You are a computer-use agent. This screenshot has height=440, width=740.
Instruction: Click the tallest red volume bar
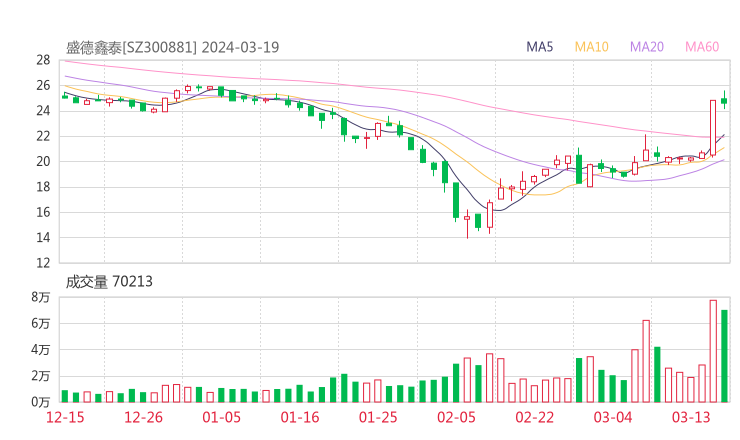tap(713, 351)
